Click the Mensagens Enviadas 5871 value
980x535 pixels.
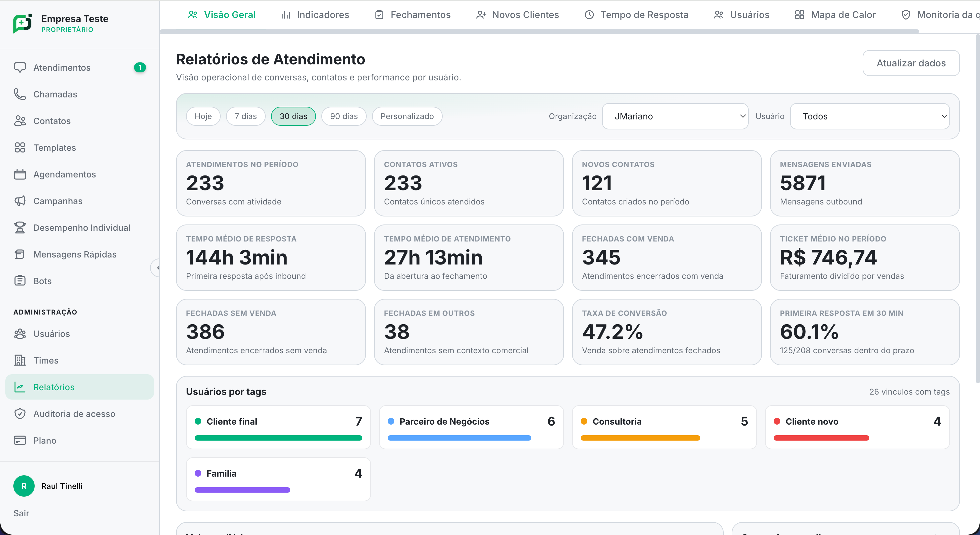[x=803, y=183]
